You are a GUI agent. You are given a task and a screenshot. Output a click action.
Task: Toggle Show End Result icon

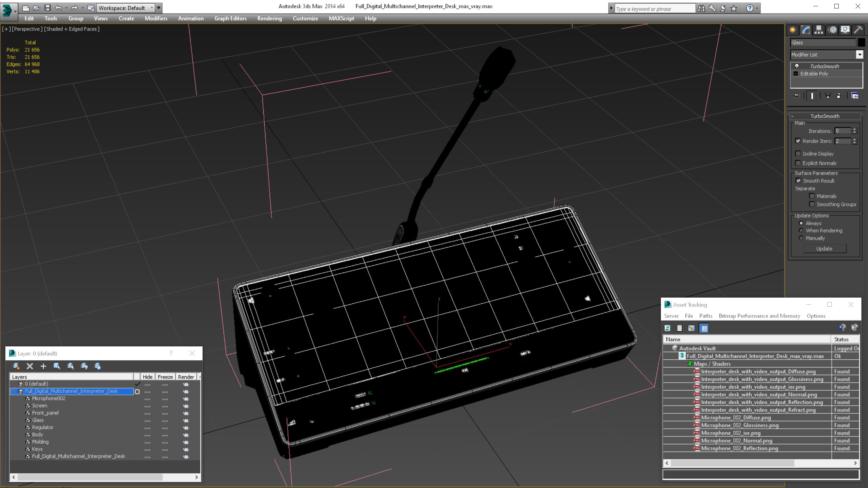tap(812, 96)
